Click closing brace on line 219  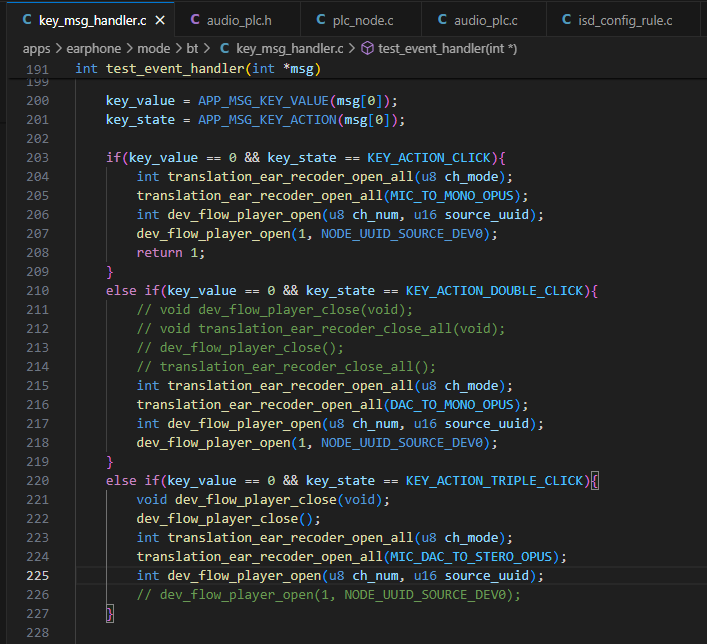pyautogui.click(x=110, y=462)
